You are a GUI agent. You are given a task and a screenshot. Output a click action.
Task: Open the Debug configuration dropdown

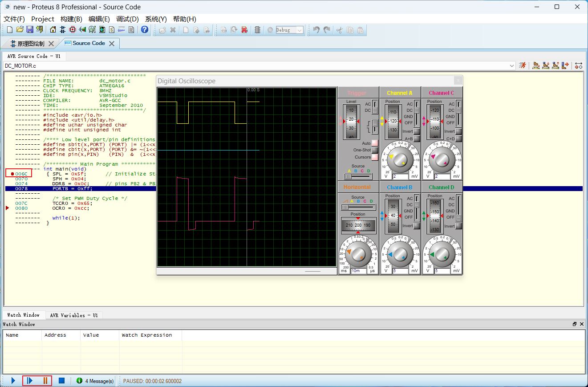coord(300,30)
